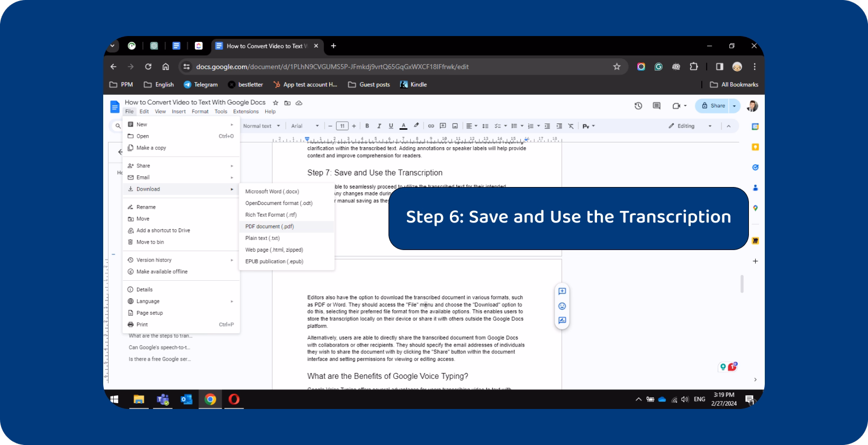Open the Telegram bookmark

tap(201, 85)
